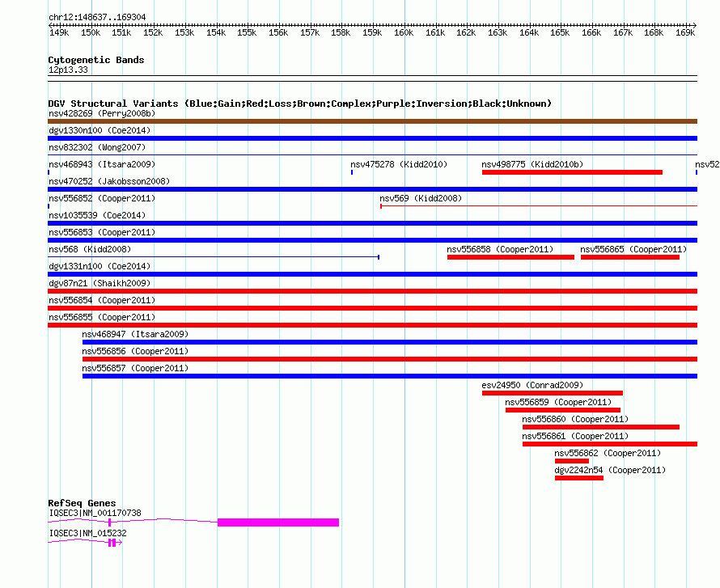Open the Cytogenetic Bands track title

(96, 60)
